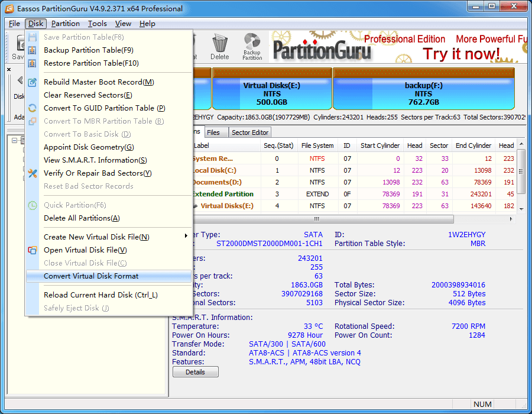Open the Help menu
532x414 pixels.
pos(147,24)
